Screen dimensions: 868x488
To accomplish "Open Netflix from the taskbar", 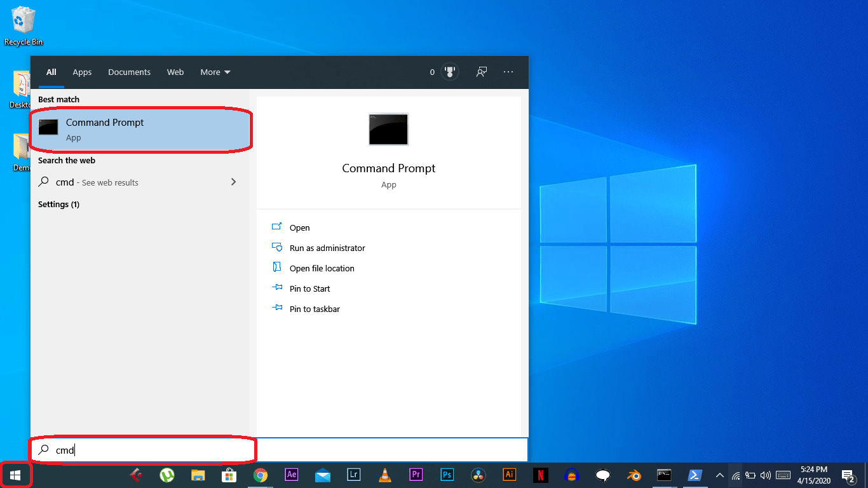I will pos(540,475).
